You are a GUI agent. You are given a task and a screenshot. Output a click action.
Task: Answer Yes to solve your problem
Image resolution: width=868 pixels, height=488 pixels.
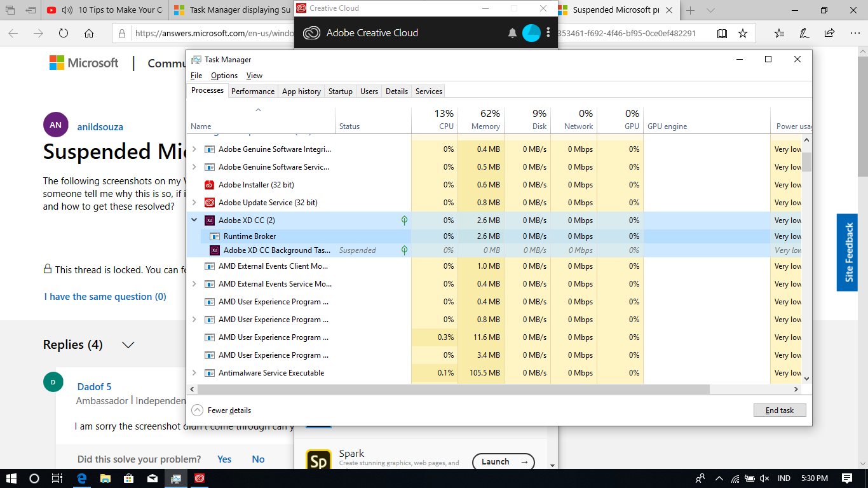pyautogui.click(x=224, y=459)
